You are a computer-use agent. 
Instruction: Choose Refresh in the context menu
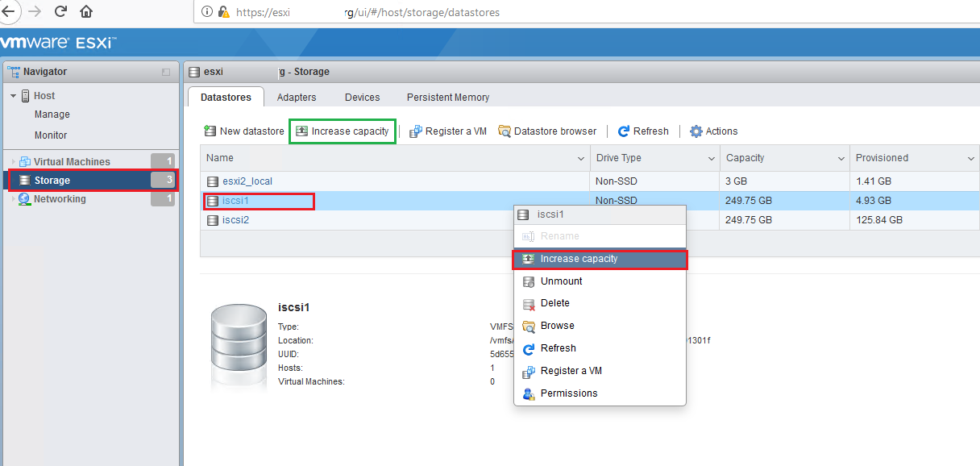pos(600,348)
